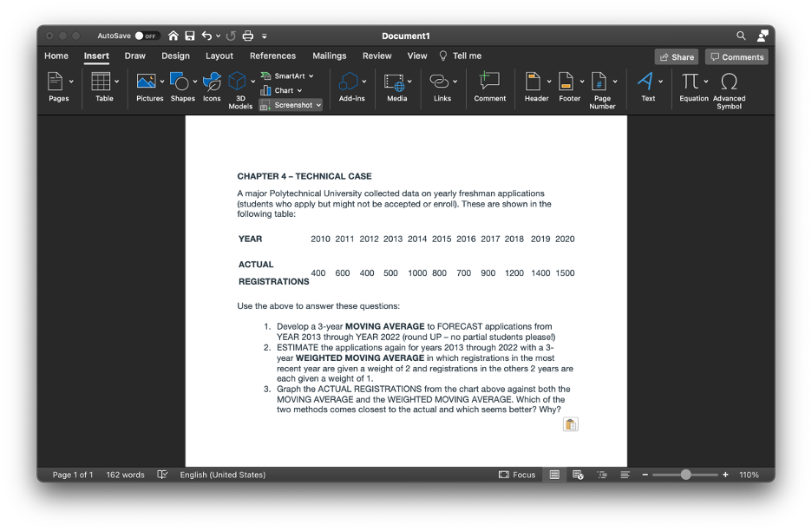Switch to the Mailings ribbon tab
Viewport: 812px width, 531px height.
pos(329,56)
